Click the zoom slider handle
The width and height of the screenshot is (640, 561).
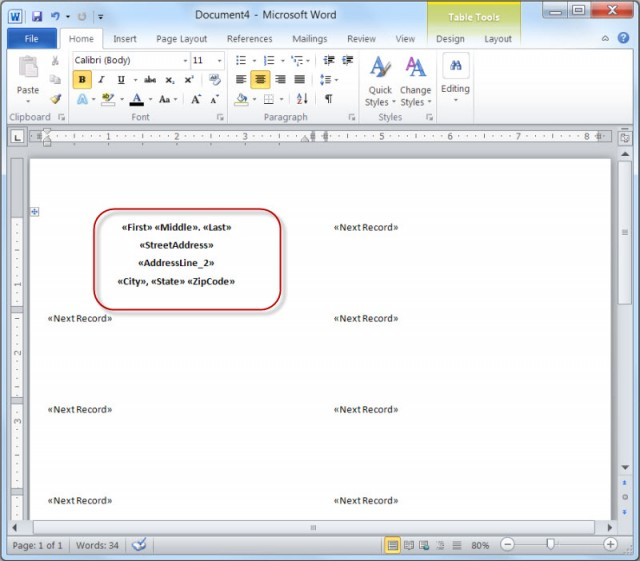point(551,544)
